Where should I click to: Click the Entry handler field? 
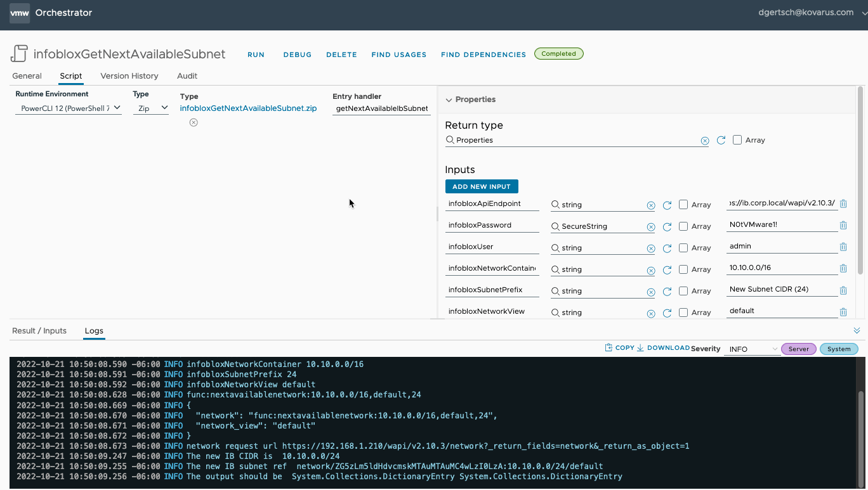pyautogui.click(x=382, y=108)
